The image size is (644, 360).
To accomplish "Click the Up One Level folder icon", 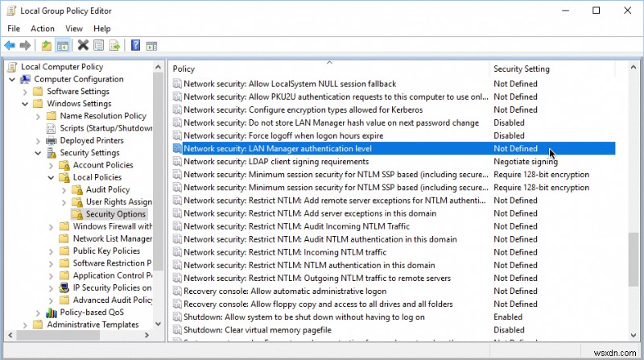I will [47, 45].
